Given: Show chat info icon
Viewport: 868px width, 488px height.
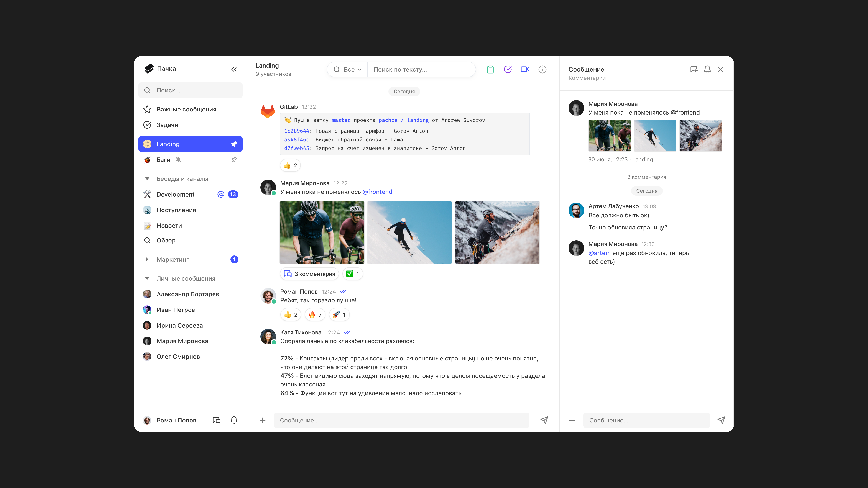Looking at the screenshot, I should tap(542, 69).
